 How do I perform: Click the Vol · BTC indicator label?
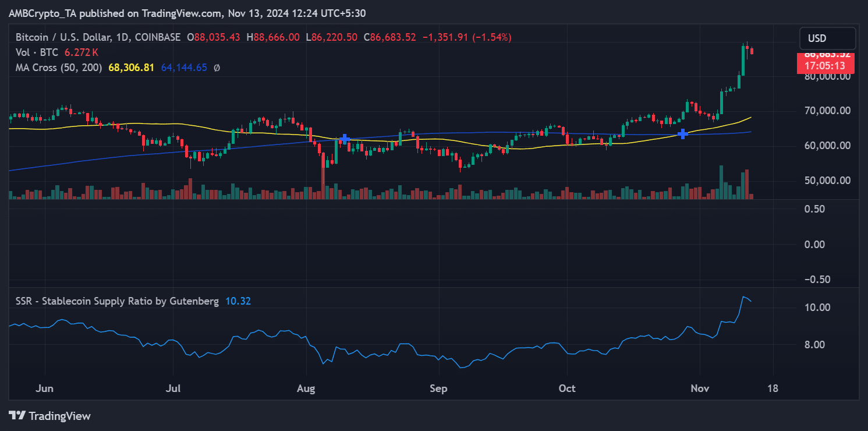37,52
